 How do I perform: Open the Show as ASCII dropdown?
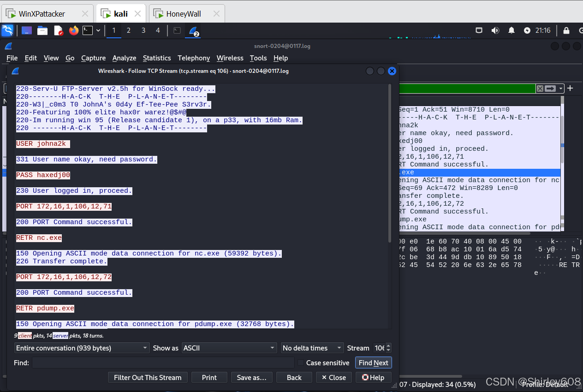(x=230, y=348)
